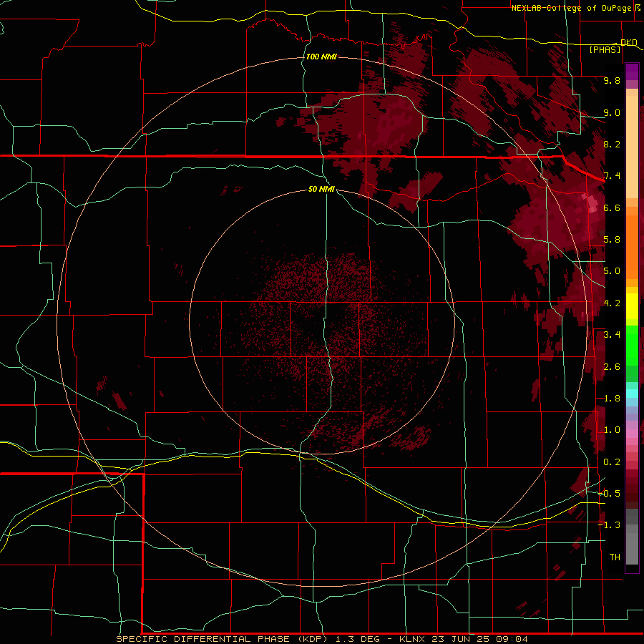Screen dimensions: 644x644
Task: Click the 100 NMI range ring label
Action: click(x=321, y=57)
